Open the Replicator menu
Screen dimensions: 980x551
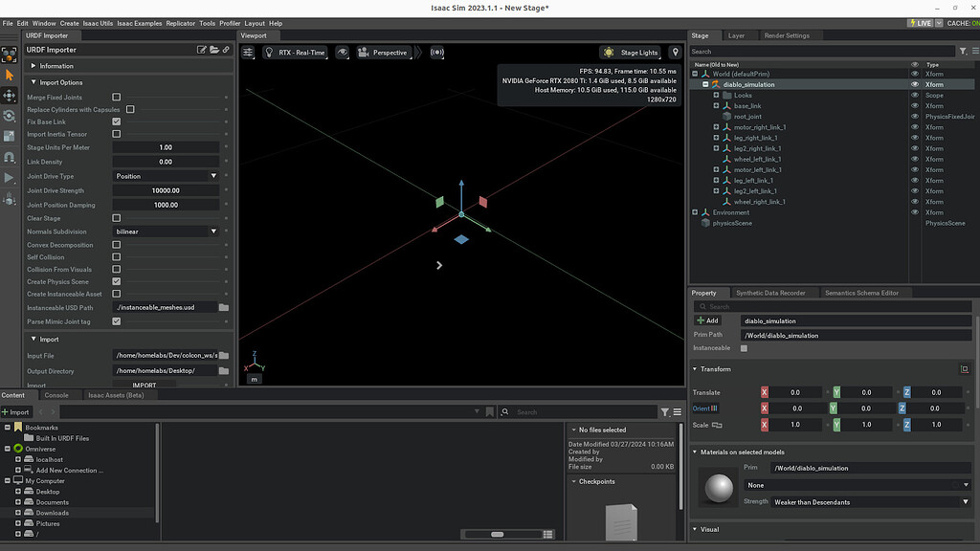click(180, 23)
